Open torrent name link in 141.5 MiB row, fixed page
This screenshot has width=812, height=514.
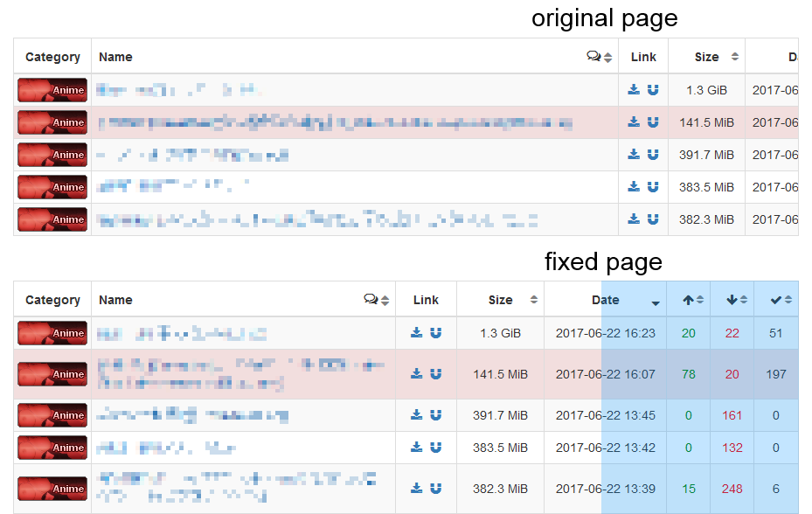(x=241, y=374)
